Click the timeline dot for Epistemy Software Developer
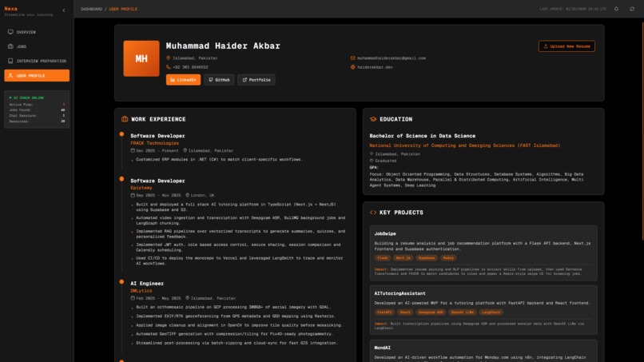 click(121, 179)
